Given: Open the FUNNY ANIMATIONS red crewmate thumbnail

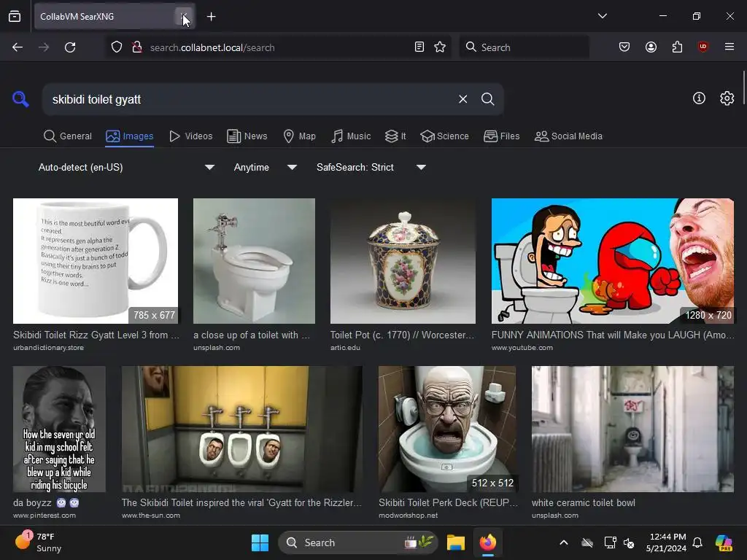Looking at the screenshot, I should (x=613, y=261).
